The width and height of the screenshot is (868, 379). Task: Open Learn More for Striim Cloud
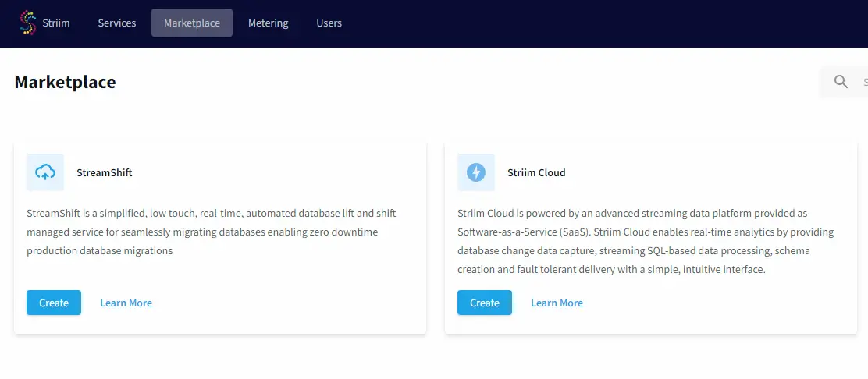coord(557,303)
